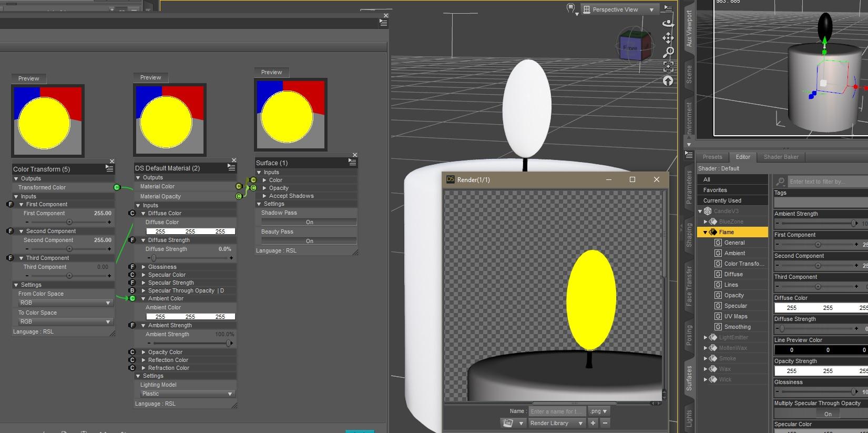Open the Aux Viewport side tab

689,29
